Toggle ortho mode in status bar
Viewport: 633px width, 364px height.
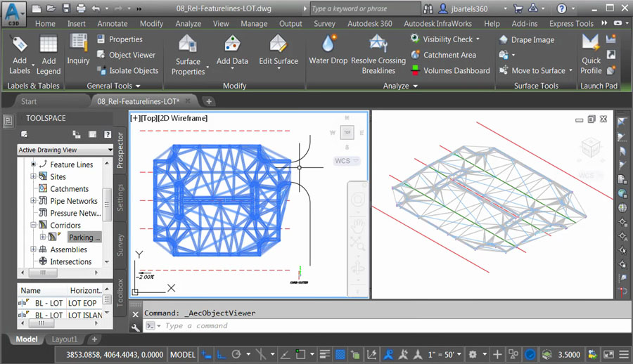(x=222, y=355)
